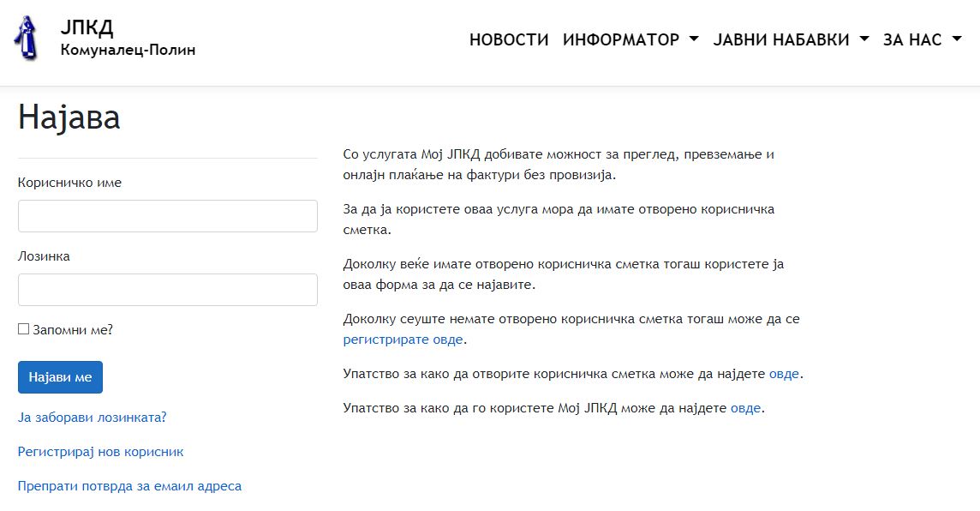Image resolution: width=980 pixels, height=511 pixels.
Task: Open the овде link for account creation guide
Action: [x=784, y=374]
